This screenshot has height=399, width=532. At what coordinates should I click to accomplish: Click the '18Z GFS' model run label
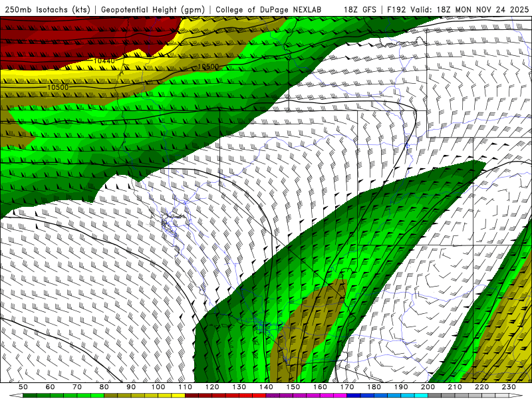click(x=360, y=10)
